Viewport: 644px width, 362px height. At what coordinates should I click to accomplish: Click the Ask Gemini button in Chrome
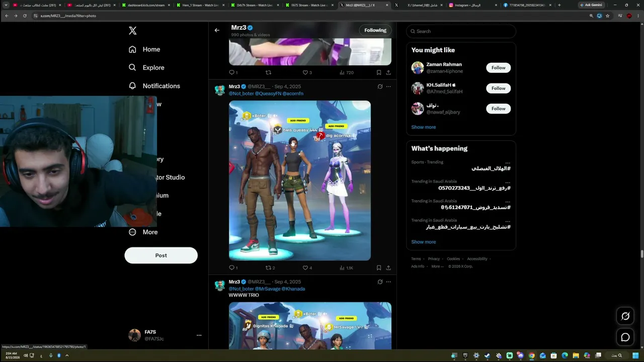click(591, 5)
